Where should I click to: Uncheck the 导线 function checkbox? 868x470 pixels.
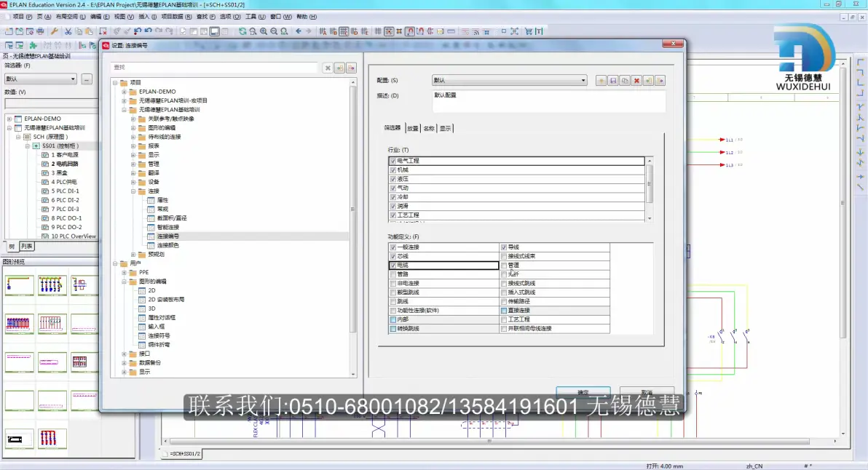tap(504, 247)
